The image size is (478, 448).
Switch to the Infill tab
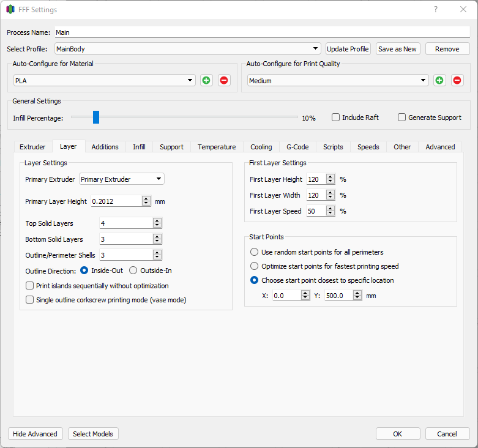[x=139, y=147]
